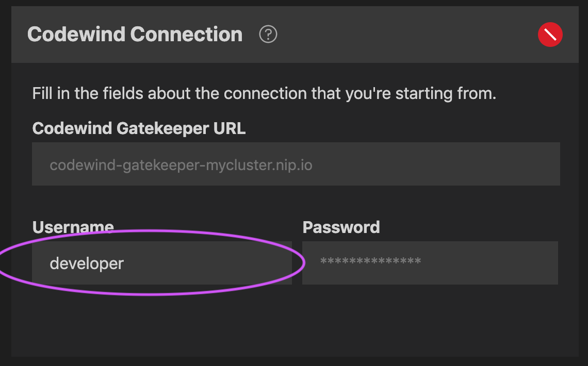
Task: Click the Codewind Gatekeeper URL label
Action: 139,128
